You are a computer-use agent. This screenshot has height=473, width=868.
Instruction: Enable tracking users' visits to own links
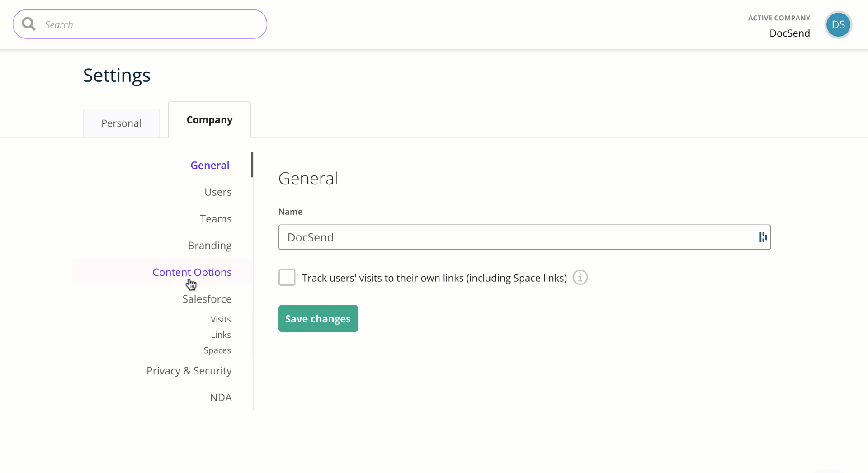(287, 278)
